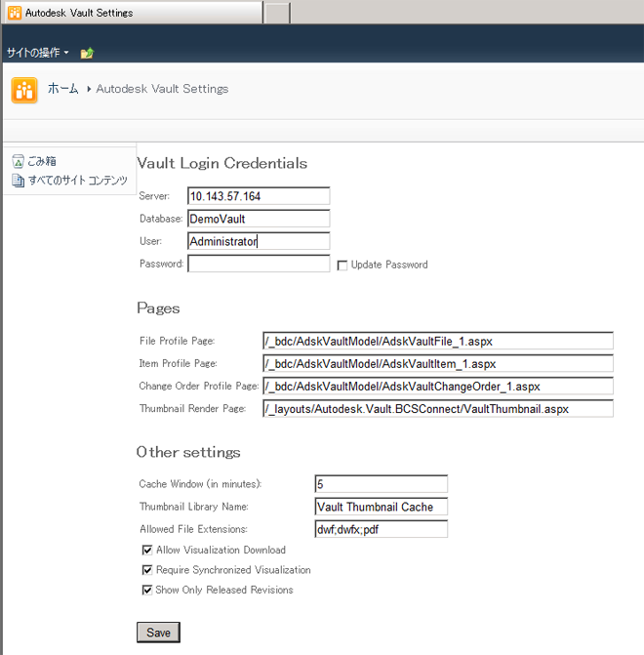Focus the Server input field

[259, 196]
